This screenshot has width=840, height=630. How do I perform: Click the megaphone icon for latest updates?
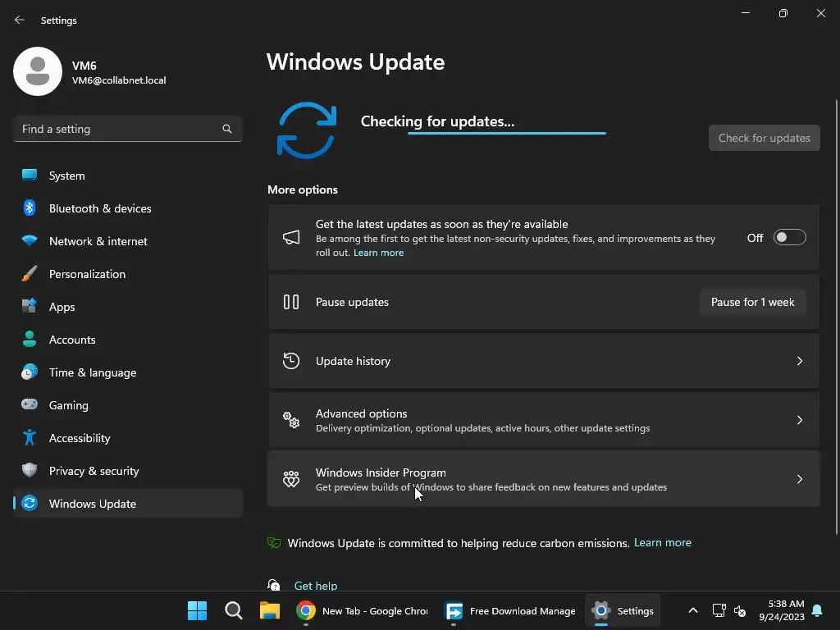pos(291,237)
